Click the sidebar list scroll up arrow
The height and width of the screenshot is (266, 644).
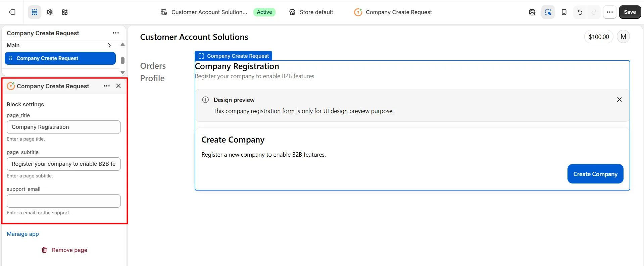point(122,45)
